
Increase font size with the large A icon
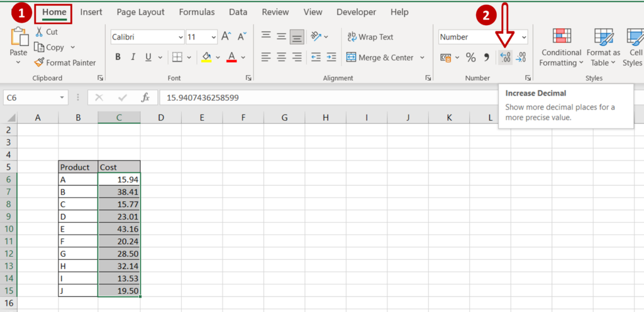226,36
